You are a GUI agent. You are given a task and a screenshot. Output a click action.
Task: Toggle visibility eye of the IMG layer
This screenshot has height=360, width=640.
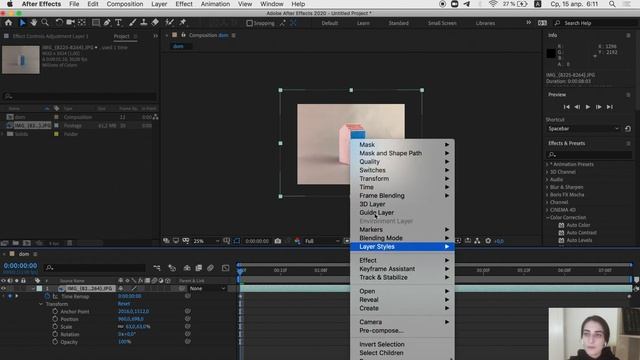3,289
